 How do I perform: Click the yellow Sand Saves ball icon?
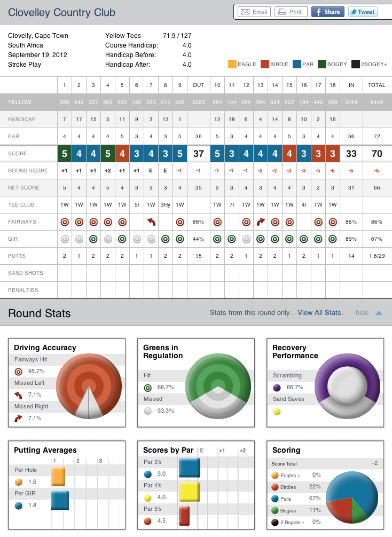277,411
